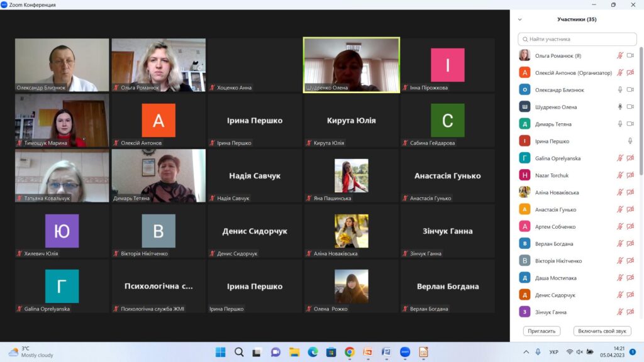The width and height of the screenshot is (644, 362).
Task: Click Nazar Torchuk's disabled camera icon
Action: 630,175
